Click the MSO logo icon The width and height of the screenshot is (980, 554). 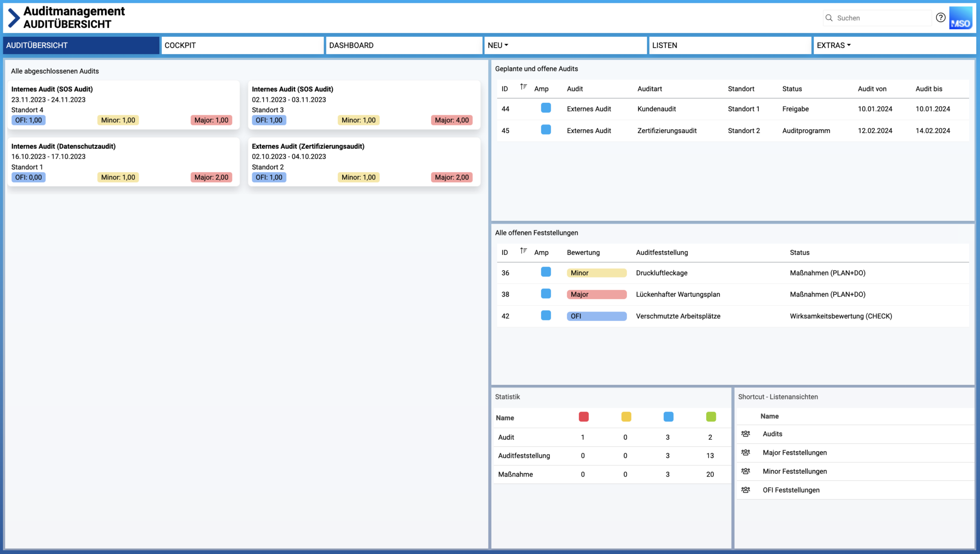pyautogui.click(x=960, y=18)
